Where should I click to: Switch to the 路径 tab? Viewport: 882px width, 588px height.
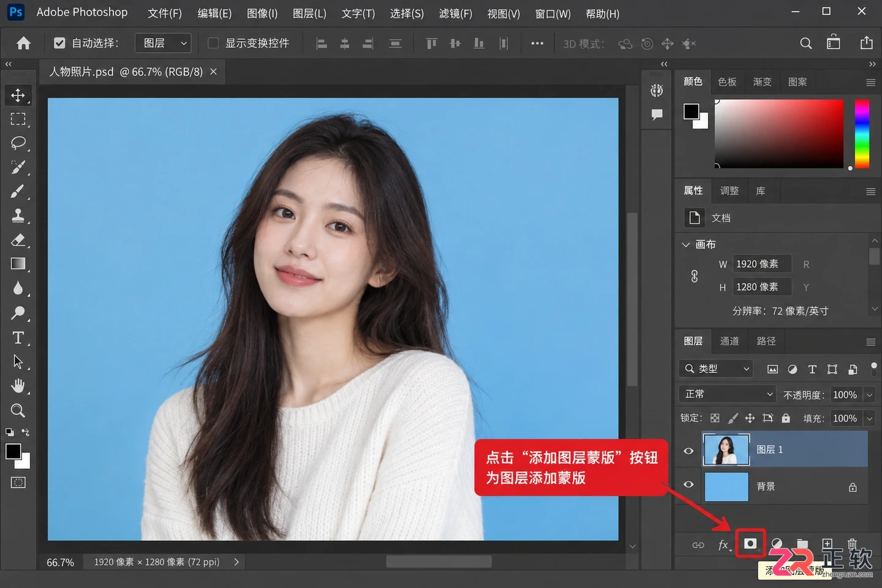point(766,341)
